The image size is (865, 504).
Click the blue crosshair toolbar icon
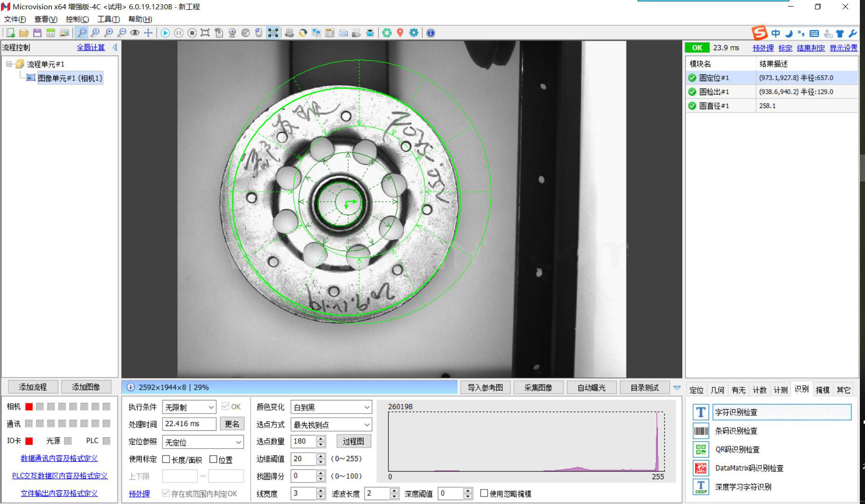[x=148, y=33]
